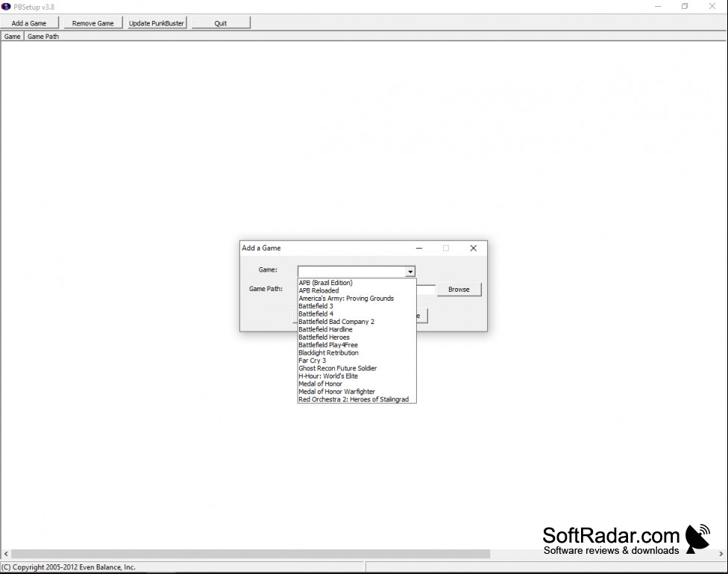The height and width of the screenshot is (574, 728).
Task: Choose America's Army: Proving Grounds
Action: [x=357, y=299]
